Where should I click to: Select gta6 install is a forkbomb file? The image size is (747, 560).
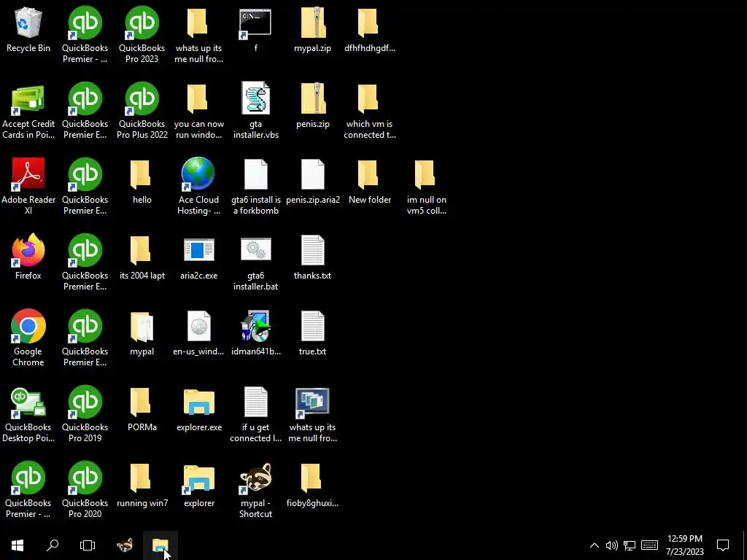[x=256, y=186]
